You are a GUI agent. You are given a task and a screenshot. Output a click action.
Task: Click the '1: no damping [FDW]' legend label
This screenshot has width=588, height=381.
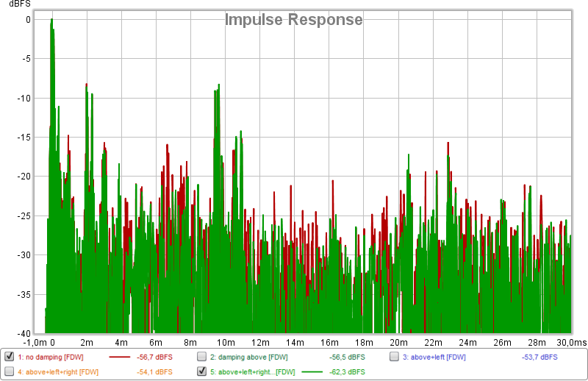(51, 357)
